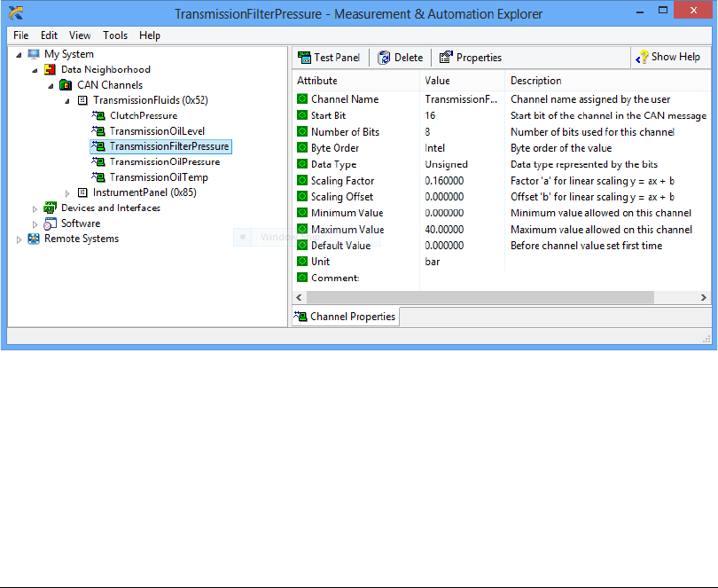Select the TransmissionFilterPressure tree item
The width and height of the screenshot is (718, 588).
click(169, 146)
